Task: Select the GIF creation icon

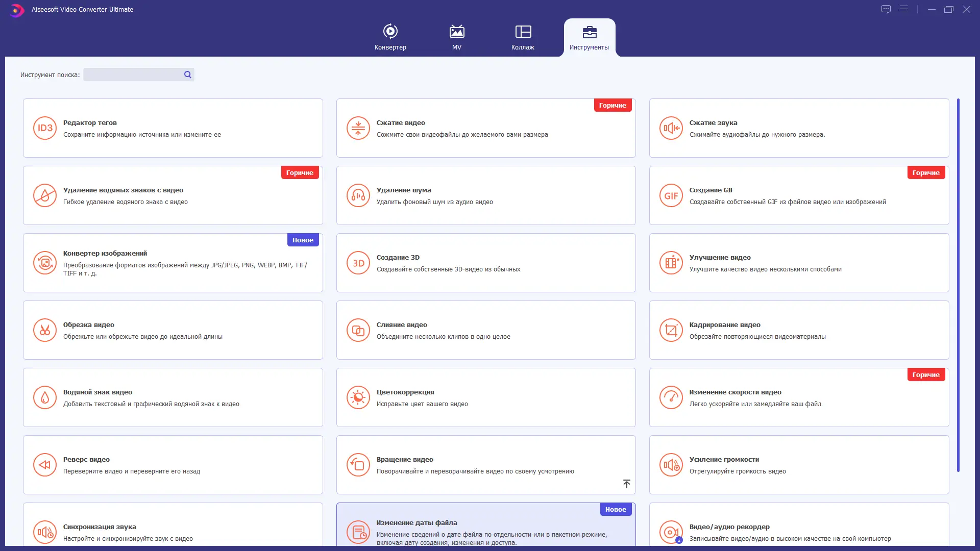Action: point(671,195)
